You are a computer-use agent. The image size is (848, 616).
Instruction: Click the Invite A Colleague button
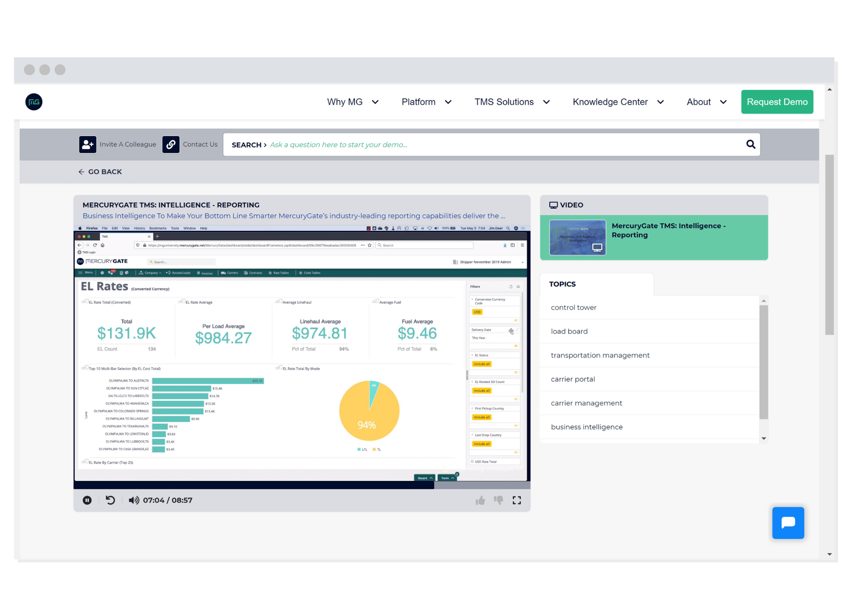119,145
